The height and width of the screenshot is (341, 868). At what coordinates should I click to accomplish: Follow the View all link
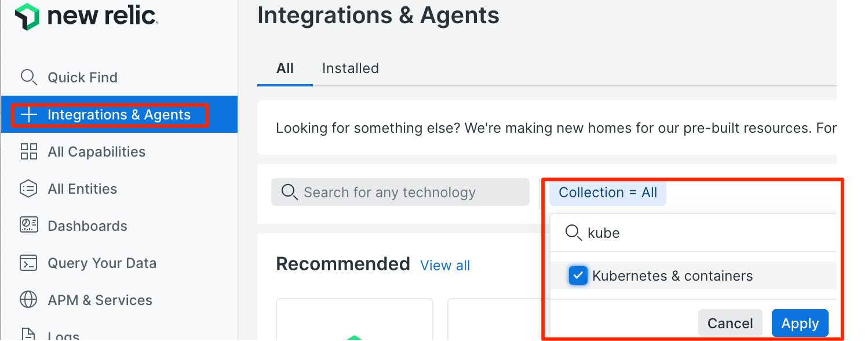click(445, 266)
